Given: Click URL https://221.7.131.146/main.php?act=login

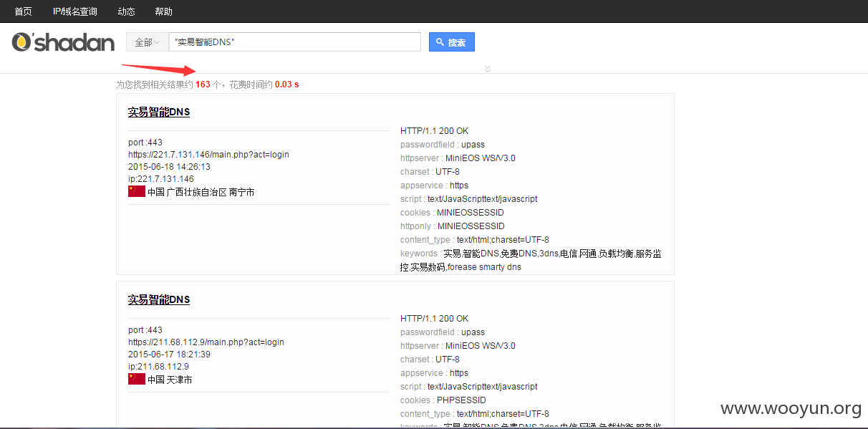Looking at the screenshot, I should [x=208, y=154].
